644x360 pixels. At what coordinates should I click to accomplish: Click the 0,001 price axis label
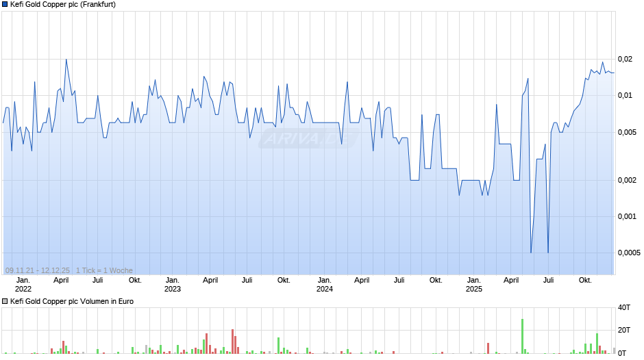pos(627,216)
